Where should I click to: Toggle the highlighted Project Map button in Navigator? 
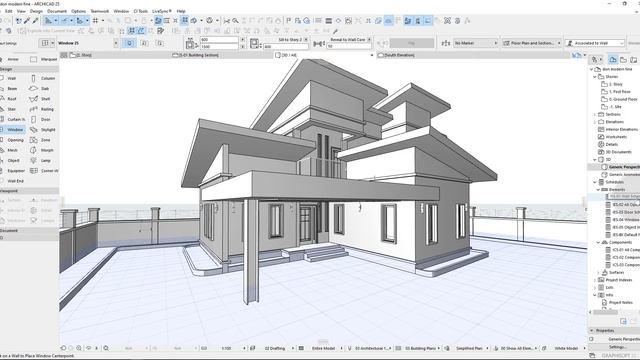click(x=613, y=60)
